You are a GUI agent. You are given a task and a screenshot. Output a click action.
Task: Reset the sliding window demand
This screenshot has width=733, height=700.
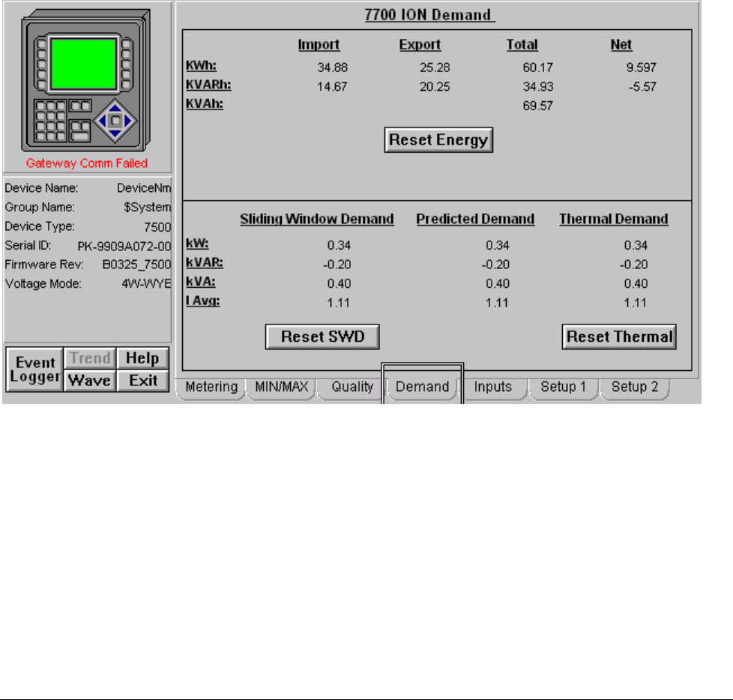pos(322,337)
